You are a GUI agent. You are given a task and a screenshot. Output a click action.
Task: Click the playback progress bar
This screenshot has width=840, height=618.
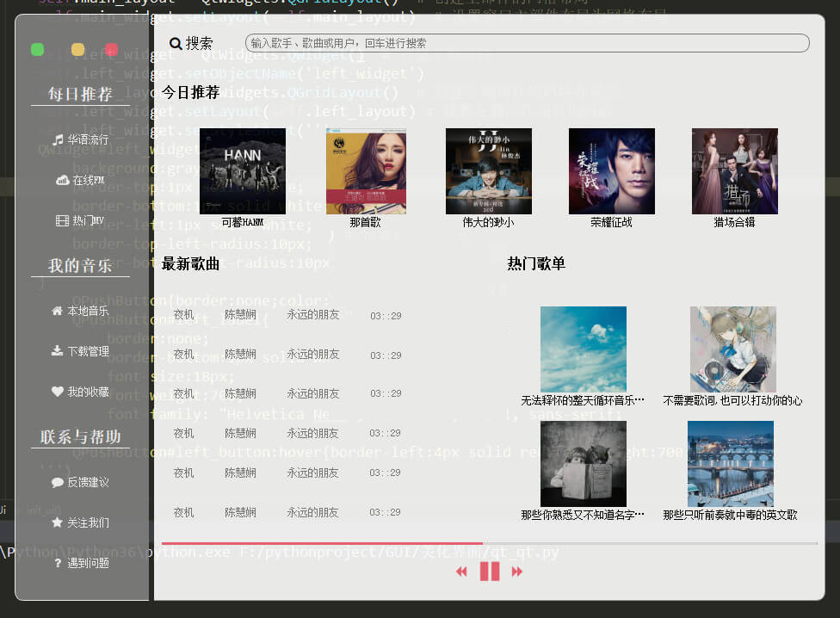[x=490, y=543]
